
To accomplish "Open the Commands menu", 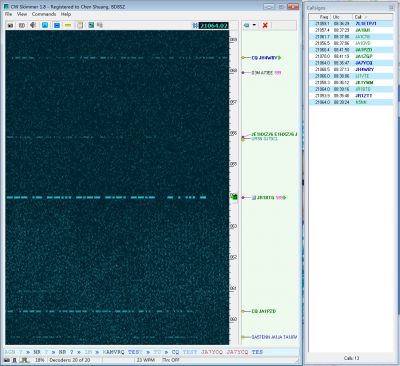I will click(x=44, y=14).
